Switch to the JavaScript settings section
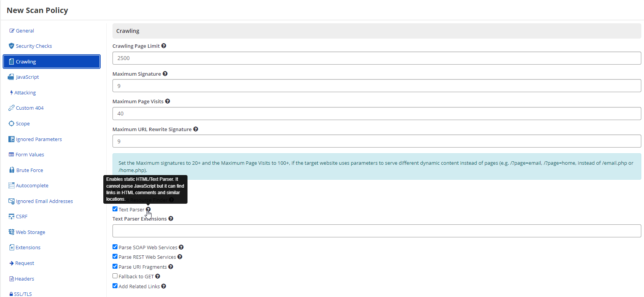Screen dimensions: 644x297 pos(27,77)
